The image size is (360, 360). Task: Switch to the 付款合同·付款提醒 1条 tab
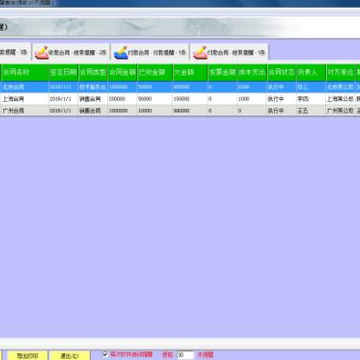pyautogui.click(x=150, y=52)
